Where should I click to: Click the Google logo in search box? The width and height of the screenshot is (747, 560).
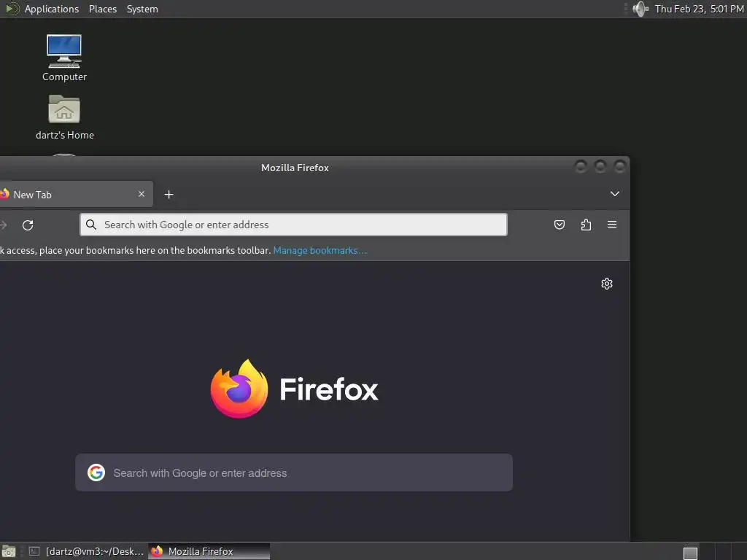[96, 472]
